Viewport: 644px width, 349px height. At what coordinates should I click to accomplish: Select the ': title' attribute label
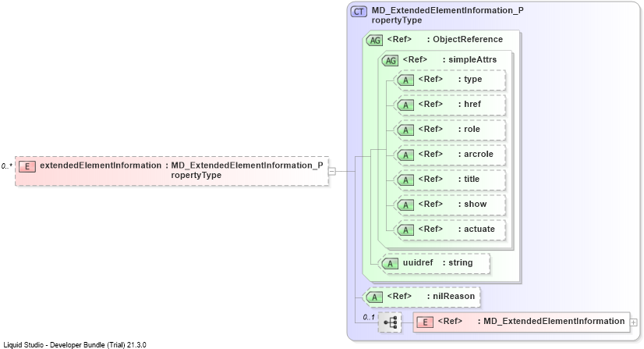point(469,179)
